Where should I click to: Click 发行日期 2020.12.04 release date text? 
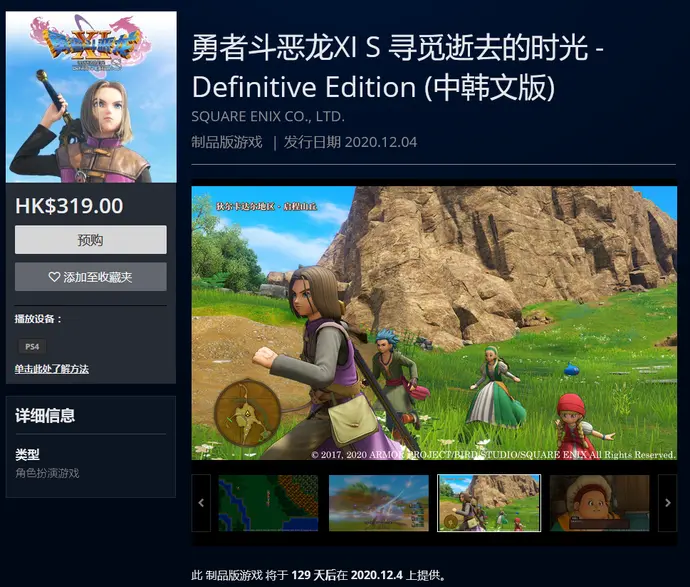(350, 142)
